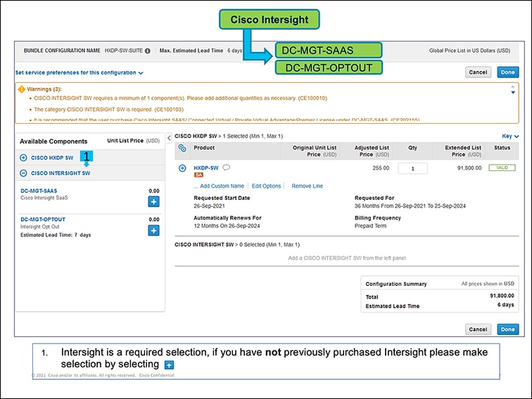Open the comment bubble next to HXDP-SW
The height and width of the screenshot is (399, 532).
click(227, 167)
